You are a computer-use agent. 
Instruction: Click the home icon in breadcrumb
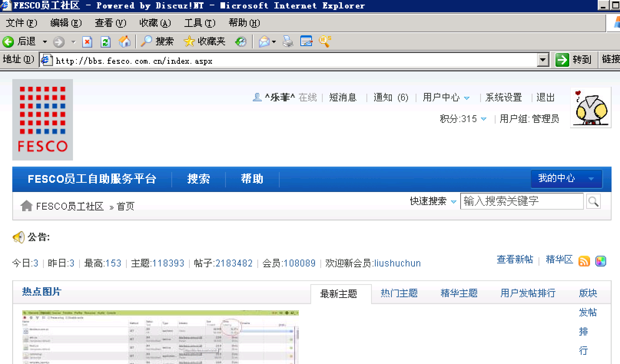tap(27, 206)
